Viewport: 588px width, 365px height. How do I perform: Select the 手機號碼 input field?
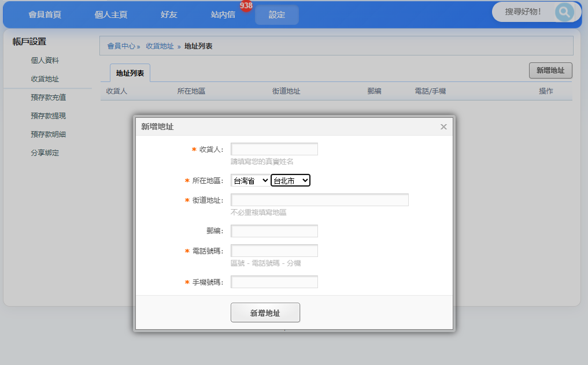point(274,282)
